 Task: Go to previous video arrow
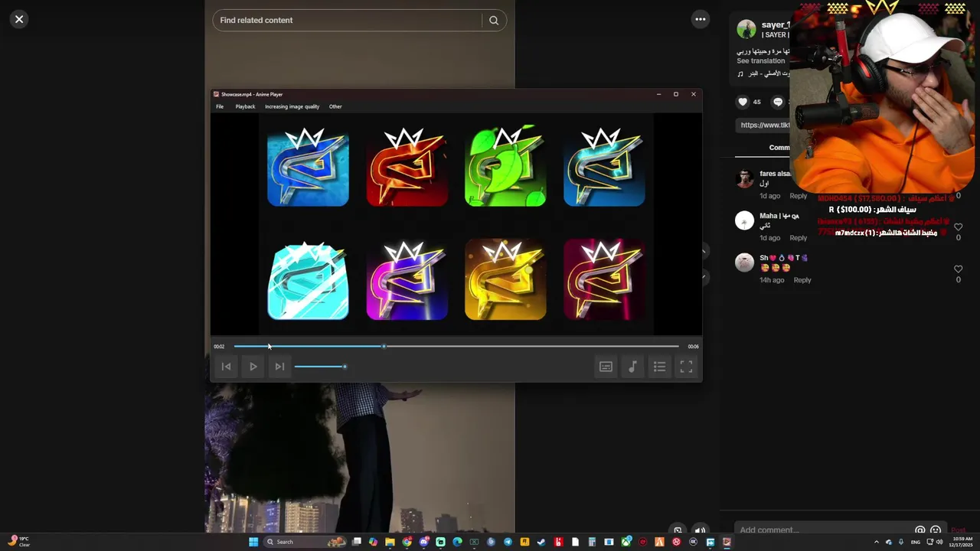[704, 251]
